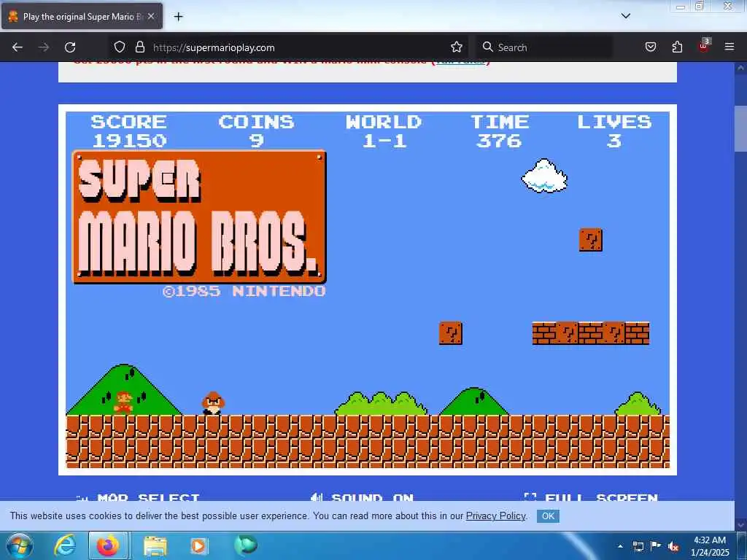Click the COINS count 9
Viewport: 747px width, 560px height.
point(256,141)
